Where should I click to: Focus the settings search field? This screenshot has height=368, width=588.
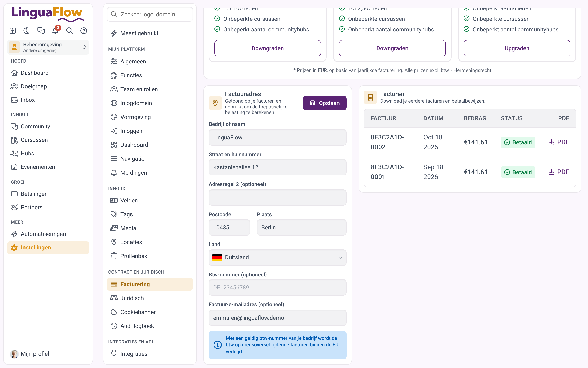coord(150,14)
